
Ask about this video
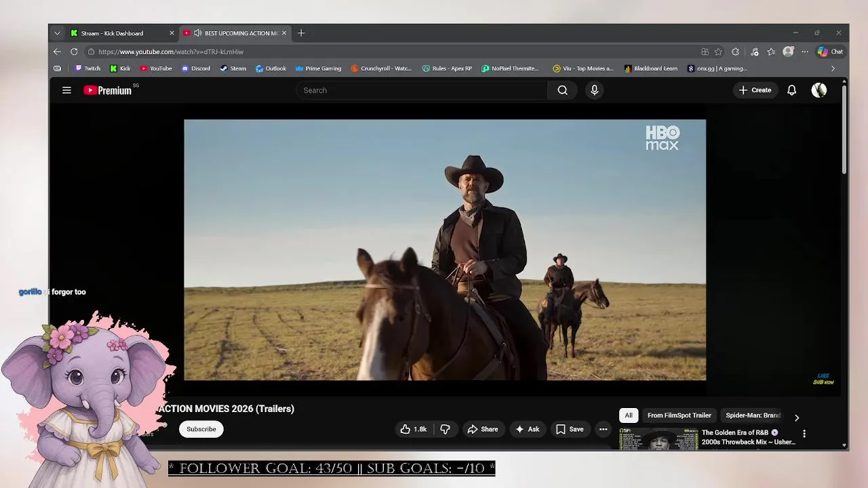click(x=528, y=429)
